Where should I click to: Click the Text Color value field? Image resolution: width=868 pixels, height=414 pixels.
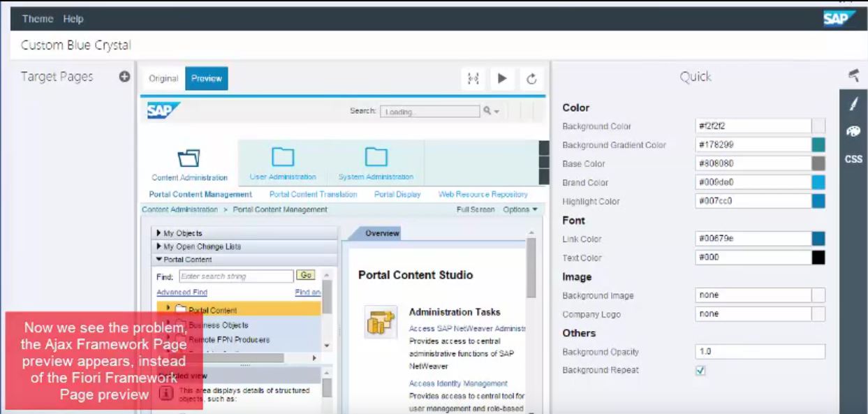tap(753, 258)
